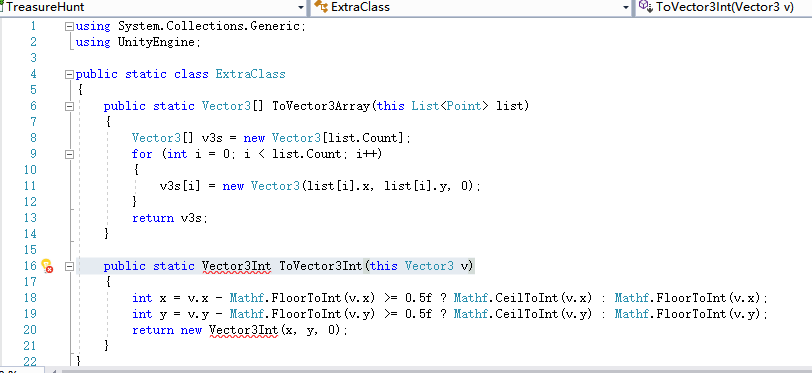This screenshot has height=373, width=812.
Task: Click the '0.5f' literal on line 18
Action: tap(418, 298)
